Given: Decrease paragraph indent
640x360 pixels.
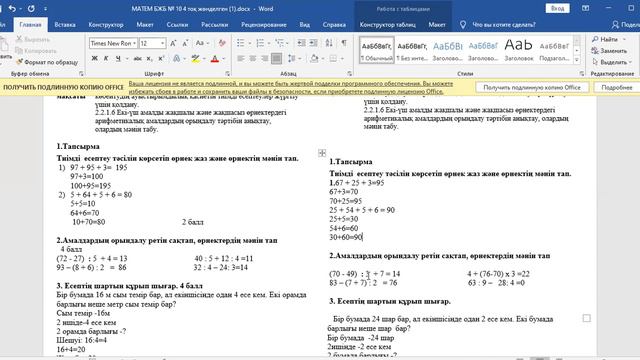Looking at the screenshot, I should (x=301, y=43).
